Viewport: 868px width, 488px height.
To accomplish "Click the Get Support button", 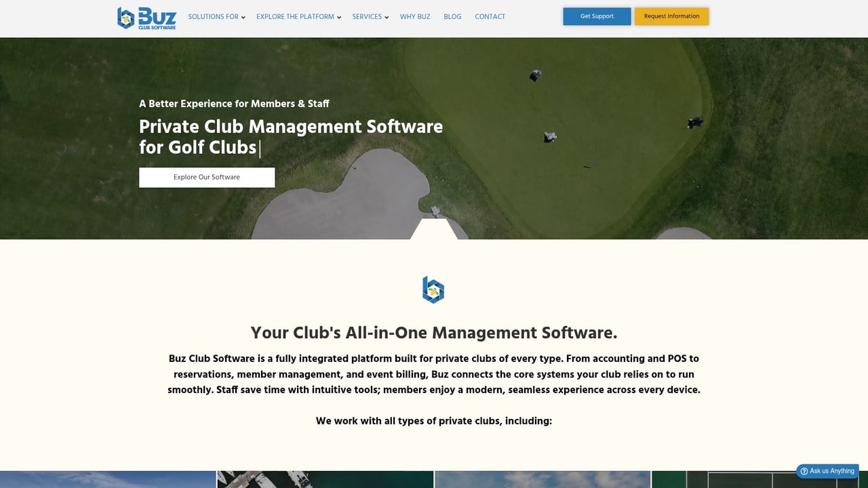I will 596,16.
